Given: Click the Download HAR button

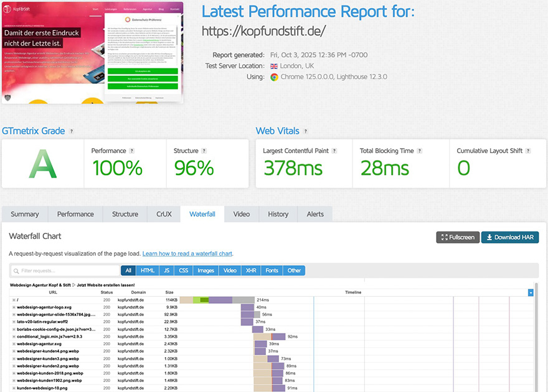Looking at the screenshot, I should click(509, 237).
